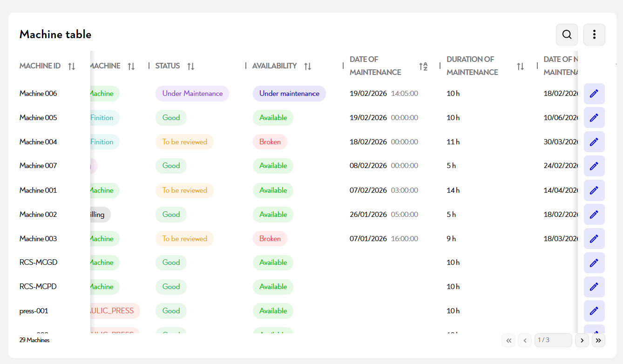Click Broken badge in Machine 004 row
The height and width of the screenshot is (364, 623).
(270, 142)
